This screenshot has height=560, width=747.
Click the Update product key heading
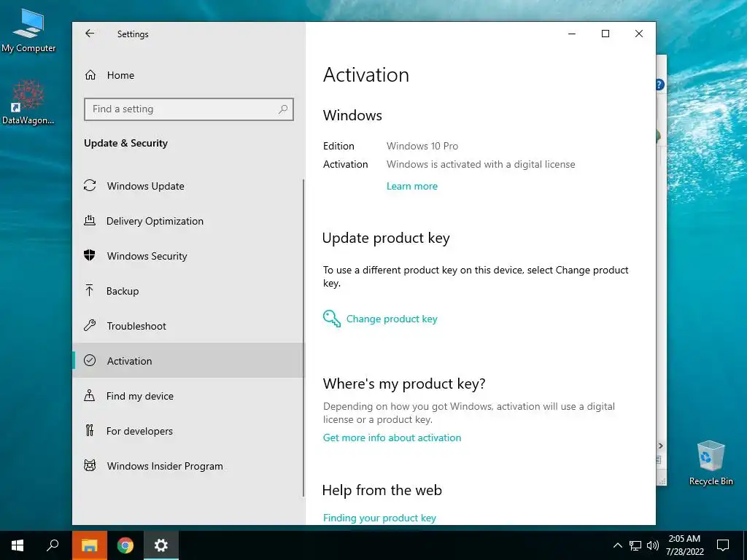point(386,238)
